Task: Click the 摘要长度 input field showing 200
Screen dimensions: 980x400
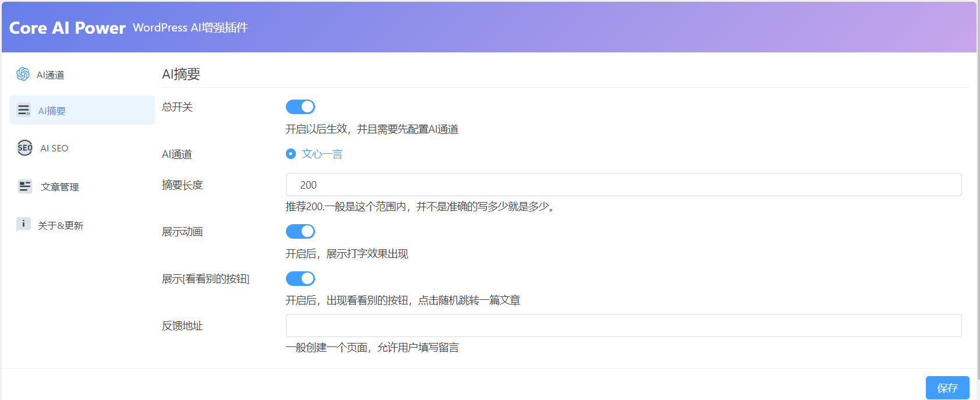Action: (x=624, y=185)
